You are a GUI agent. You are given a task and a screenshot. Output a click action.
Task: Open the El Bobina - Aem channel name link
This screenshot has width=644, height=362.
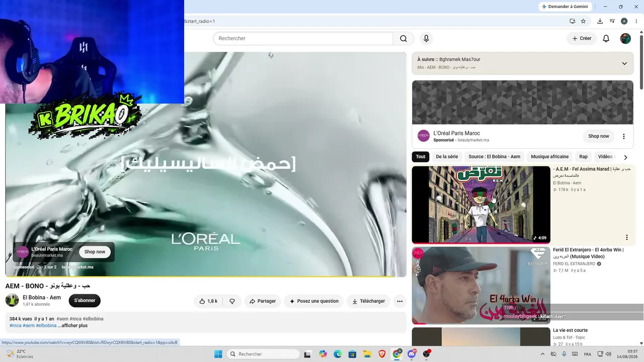pos(42,298)
